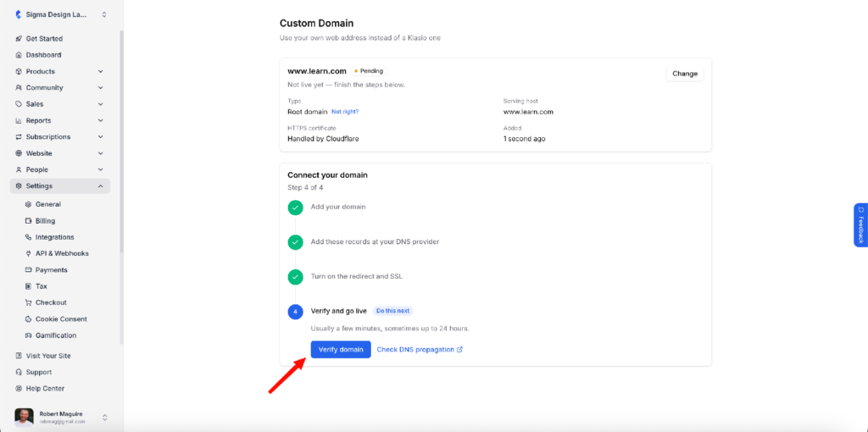Click Robert Maguire's profile photo

[24, 418]
